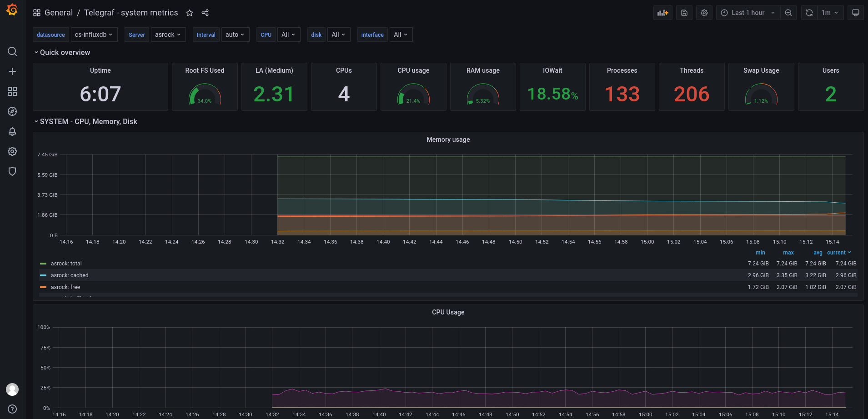Open the Memory usage panel title menu

(448, 140)
